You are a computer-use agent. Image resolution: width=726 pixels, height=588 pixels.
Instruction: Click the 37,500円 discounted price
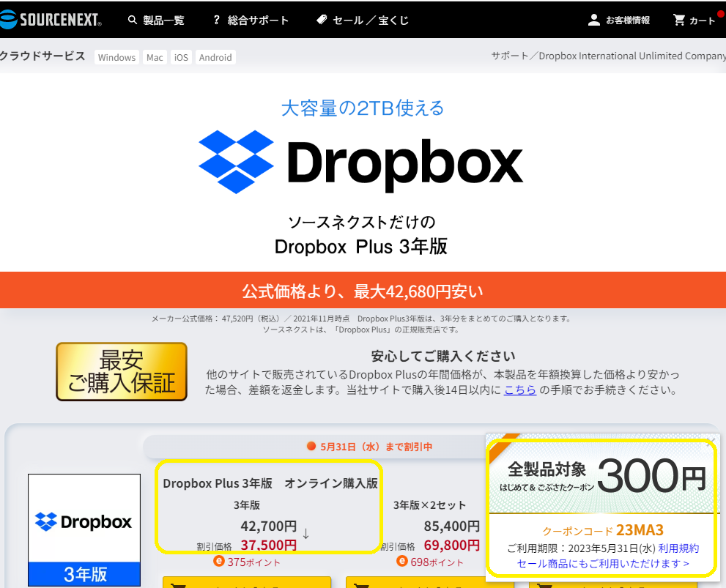point(269,545)
